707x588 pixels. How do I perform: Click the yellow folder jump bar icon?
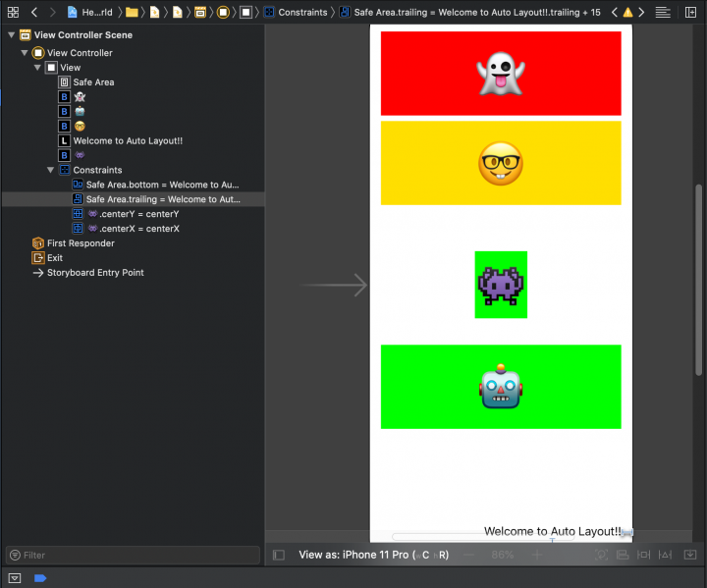pos(132,12)
